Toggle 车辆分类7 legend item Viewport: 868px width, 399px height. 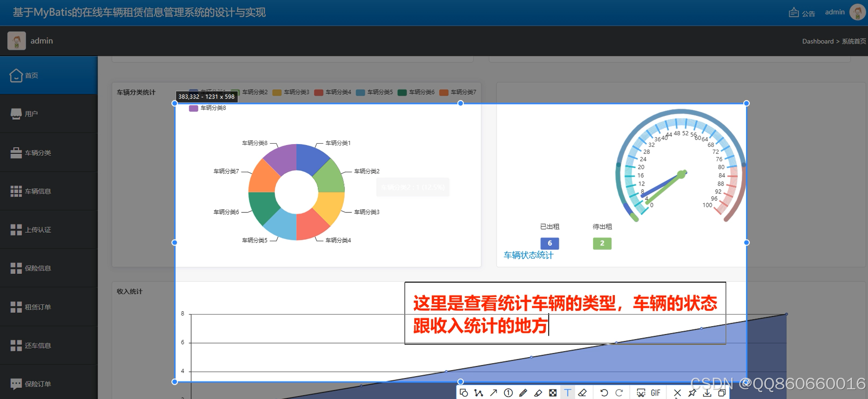click(458, 92)
